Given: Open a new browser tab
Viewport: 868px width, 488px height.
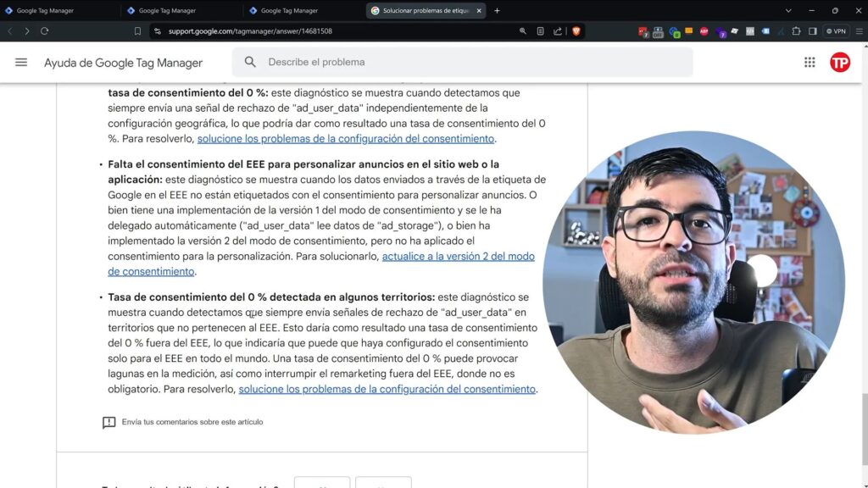Looking at the screenshot, I should click(497, 10).
